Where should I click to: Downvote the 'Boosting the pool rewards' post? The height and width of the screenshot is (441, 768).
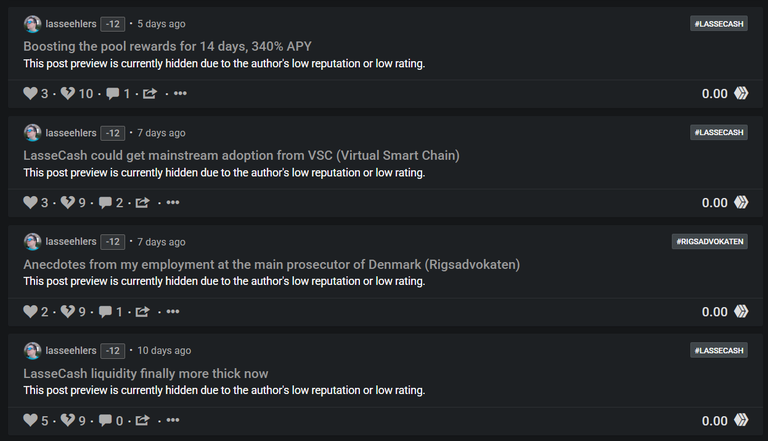pyautogui.click(x=68, y=93)
